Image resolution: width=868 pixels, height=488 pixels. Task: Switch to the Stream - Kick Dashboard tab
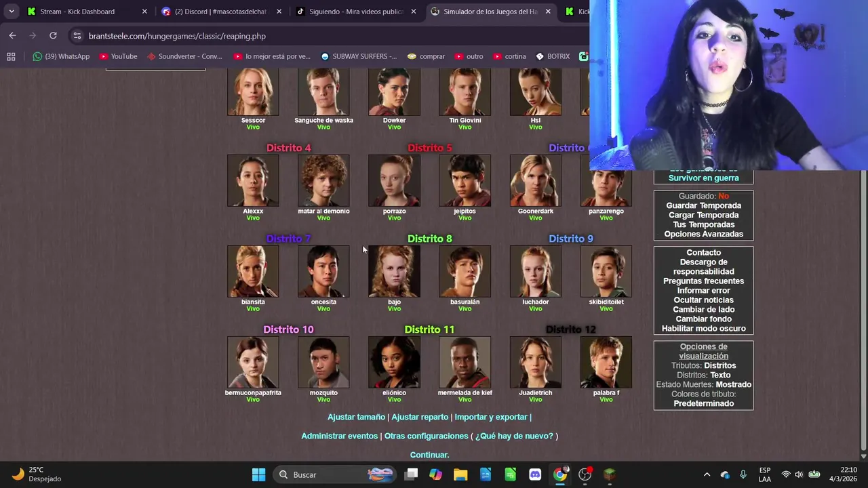pos(85,12)
